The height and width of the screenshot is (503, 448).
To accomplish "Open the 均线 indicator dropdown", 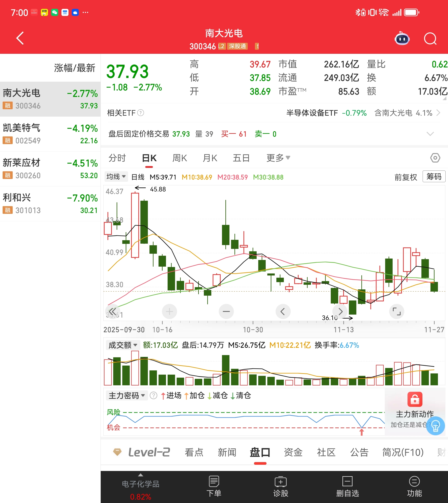I will pos(116,177).
